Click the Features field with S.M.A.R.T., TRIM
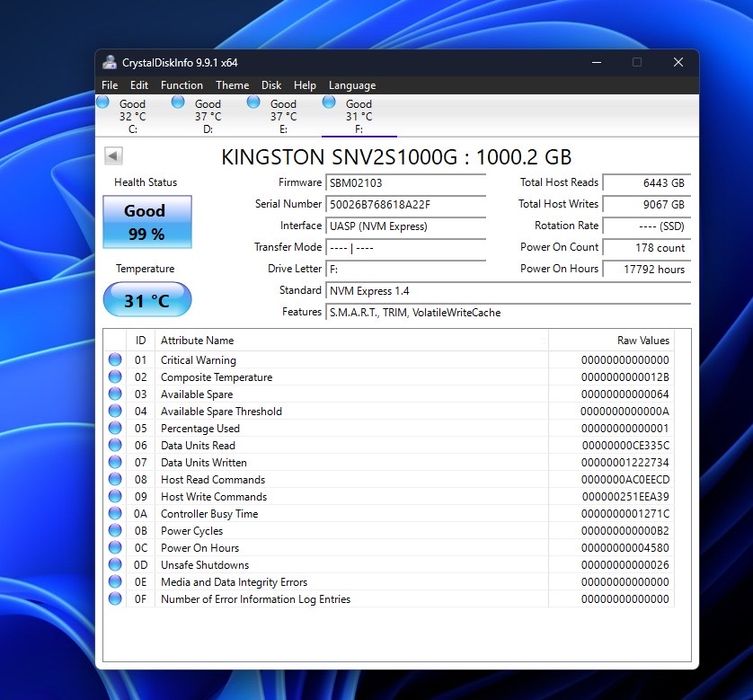This screenshot has width=753, height=700. (508, 313)
